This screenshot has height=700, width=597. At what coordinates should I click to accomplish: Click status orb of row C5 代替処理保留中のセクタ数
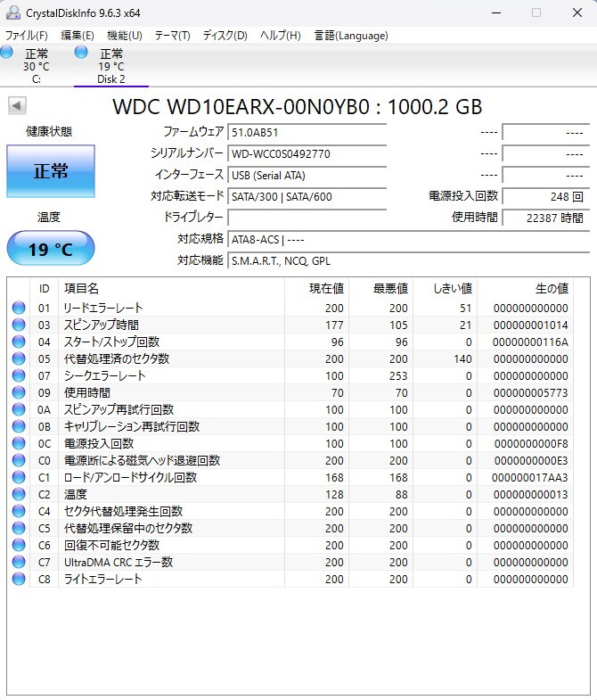tap(19, 528)
